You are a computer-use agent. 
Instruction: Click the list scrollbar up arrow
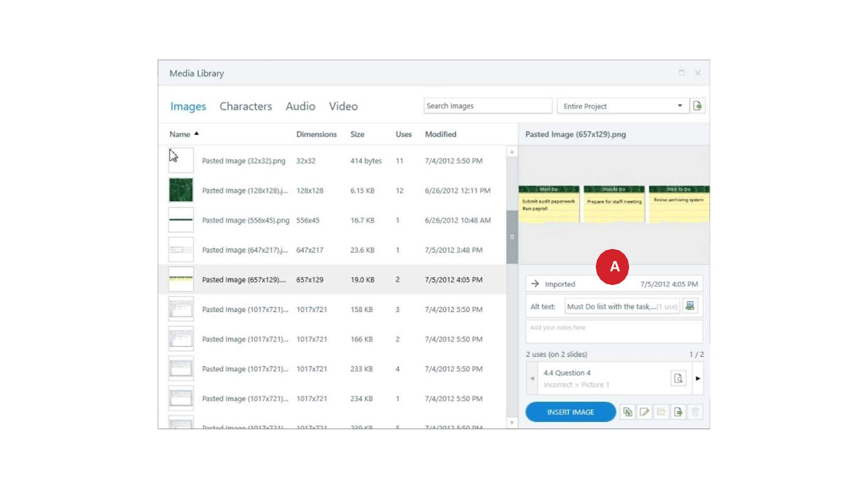[512, 152]
